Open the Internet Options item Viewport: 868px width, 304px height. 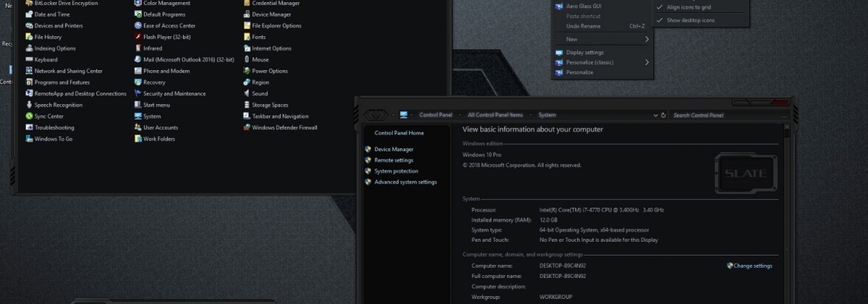point(267,48)
